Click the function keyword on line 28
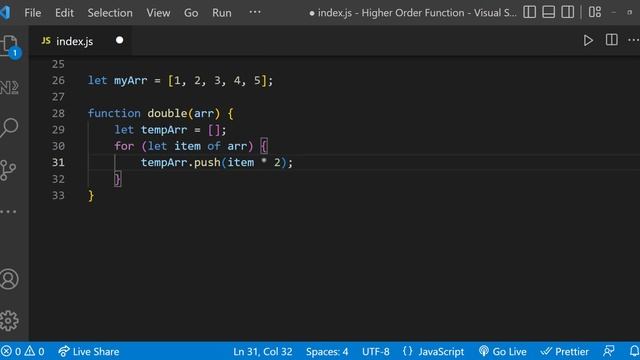 coord(114,113)
